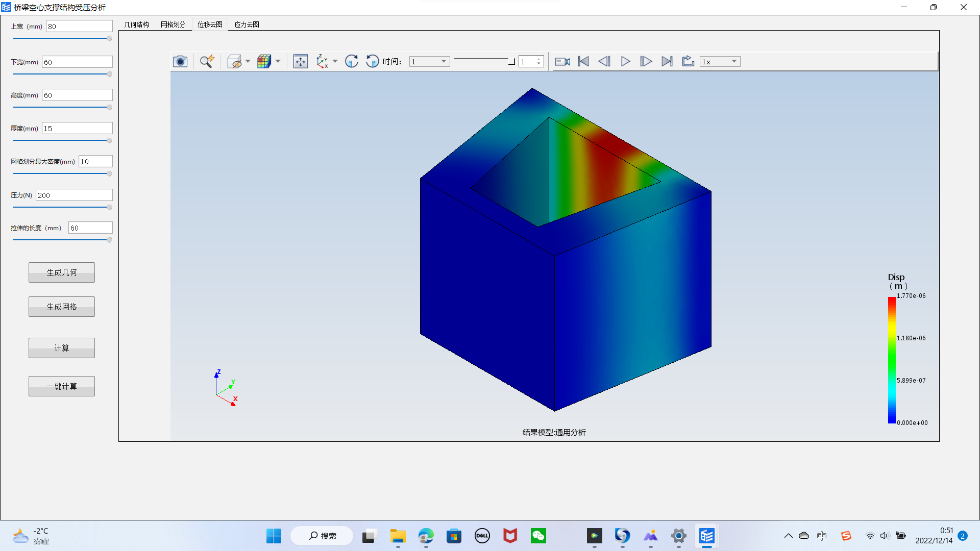Screen dimensions: 980x551
Task: Click the 生成网格 button
Action: 62,307
